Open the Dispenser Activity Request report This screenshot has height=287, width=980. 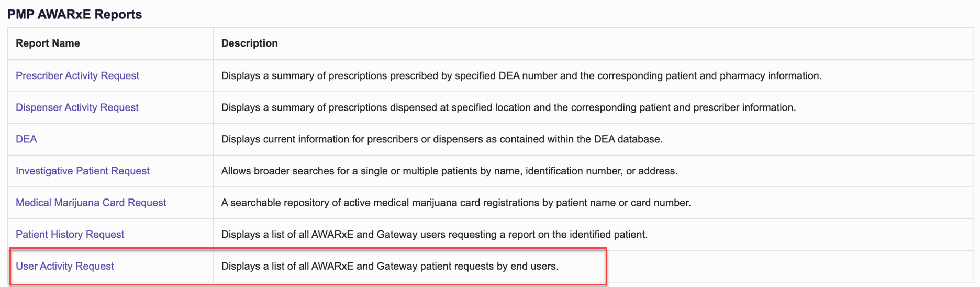coord(77,107)
